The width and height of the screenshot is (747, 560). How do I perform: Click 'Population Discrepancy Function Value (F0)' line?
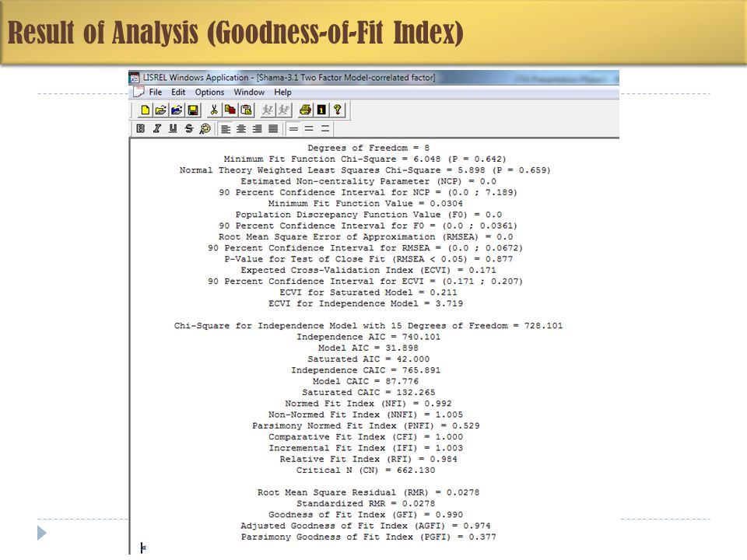[368, 215]
